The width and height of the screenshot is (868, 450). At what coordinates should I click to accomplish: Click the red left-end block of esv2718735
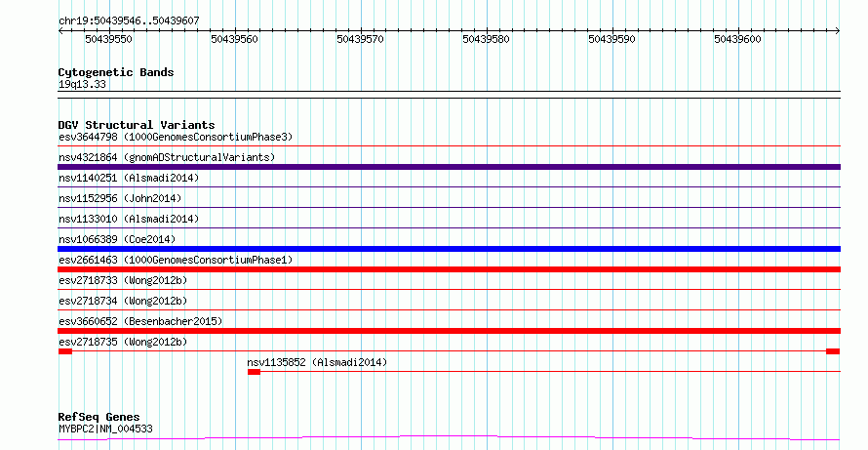coord(65,351)
